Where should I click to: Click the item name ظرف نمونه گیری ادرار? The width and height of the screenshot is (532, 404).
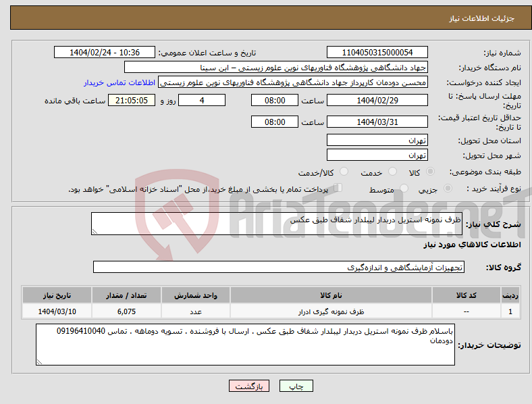point(331,311)
